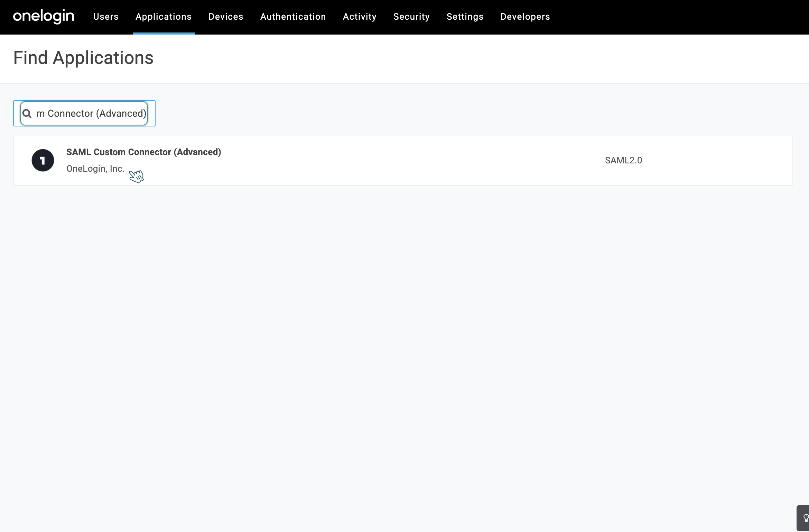This screenshot has width=809, height=532.
Task: Open the Users menu
Action: click(x=106, y=17)
